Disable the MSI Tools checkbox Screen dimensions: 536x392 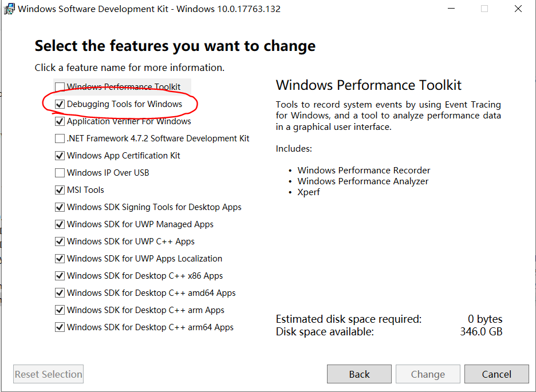coord(60,189)
